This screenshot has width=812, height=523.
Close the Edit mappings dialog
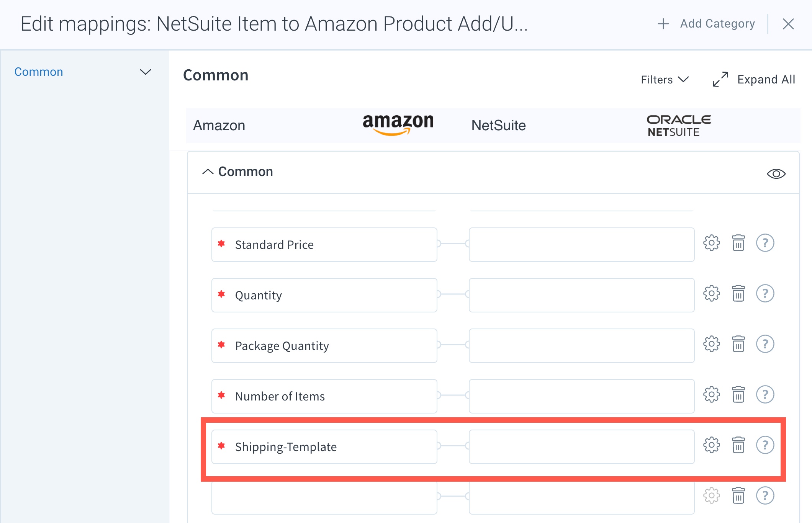[x=788, y=24]
